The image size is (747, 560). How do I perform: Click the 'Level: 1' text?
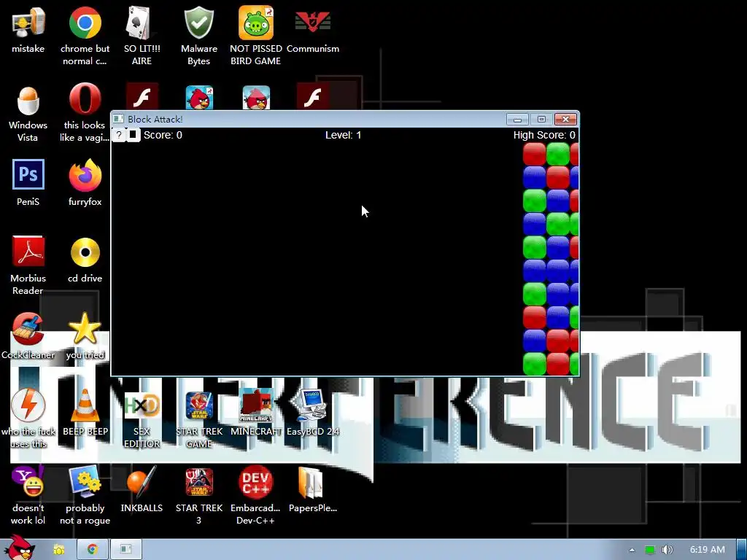[x=343, y=135]
